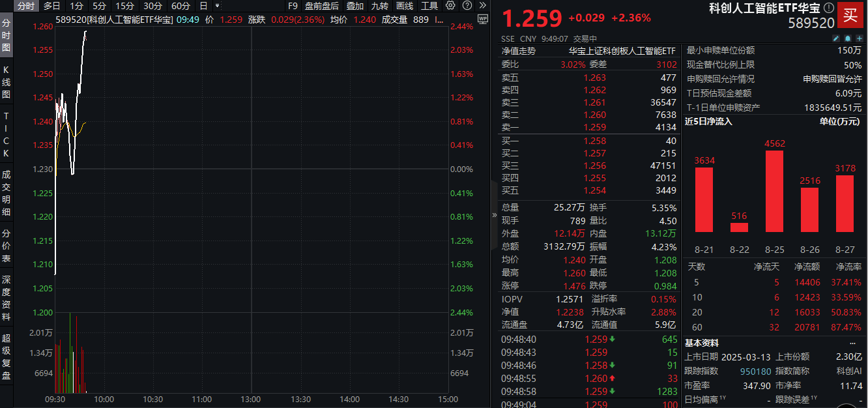
Task: Click the 科创AI index abbreviation
Action: click(x=849, y=371)
